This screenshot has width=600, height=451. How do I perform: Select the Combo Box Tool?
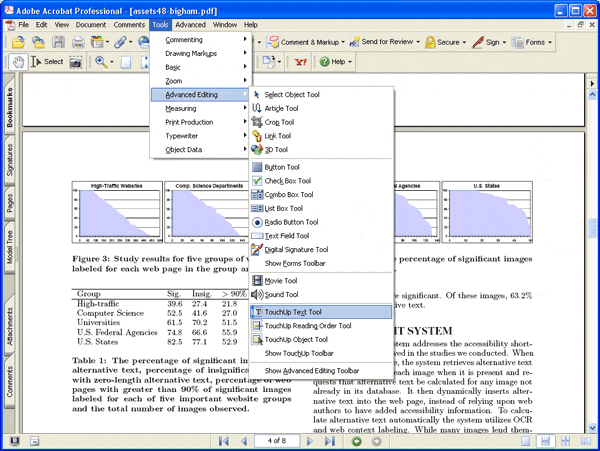coord(321,195)
